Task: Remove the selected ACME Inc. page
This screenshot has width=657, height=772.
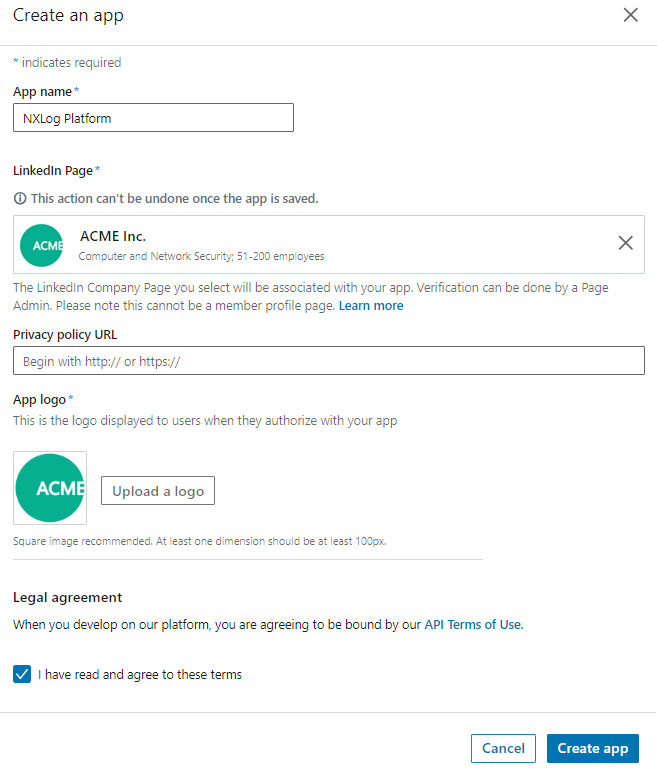Action: 625,243
